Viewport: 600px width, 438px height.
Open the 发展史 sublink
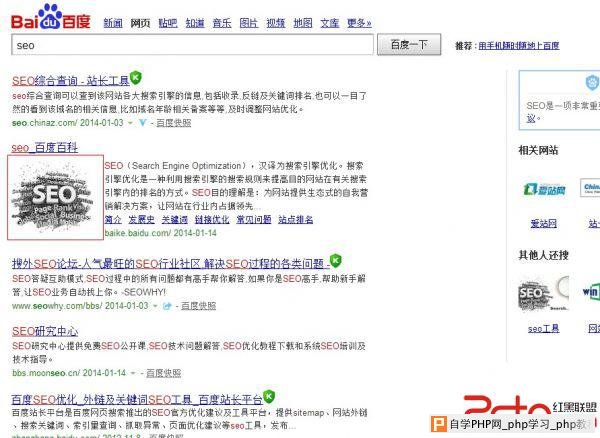point(142,220)
